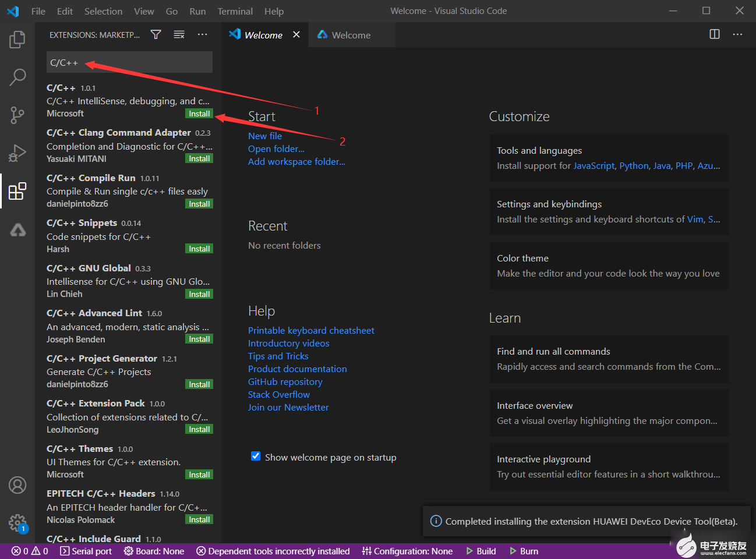756x559 pixels.
Task: Split the editor to the right
Action: tap(715, 34)
